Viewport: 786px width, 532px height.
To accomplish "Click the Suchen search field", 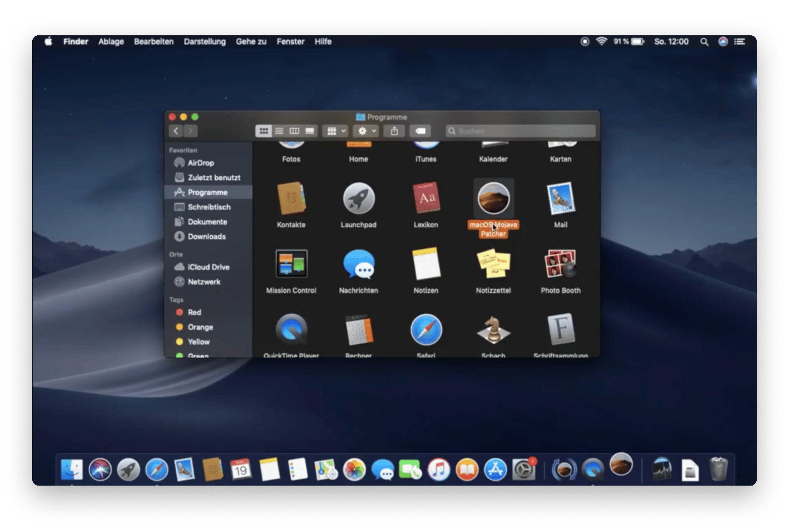I will 520,131.
